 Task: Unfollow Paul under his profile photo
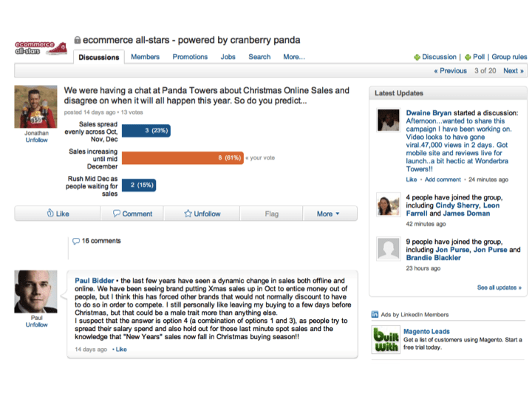point(36,324)
